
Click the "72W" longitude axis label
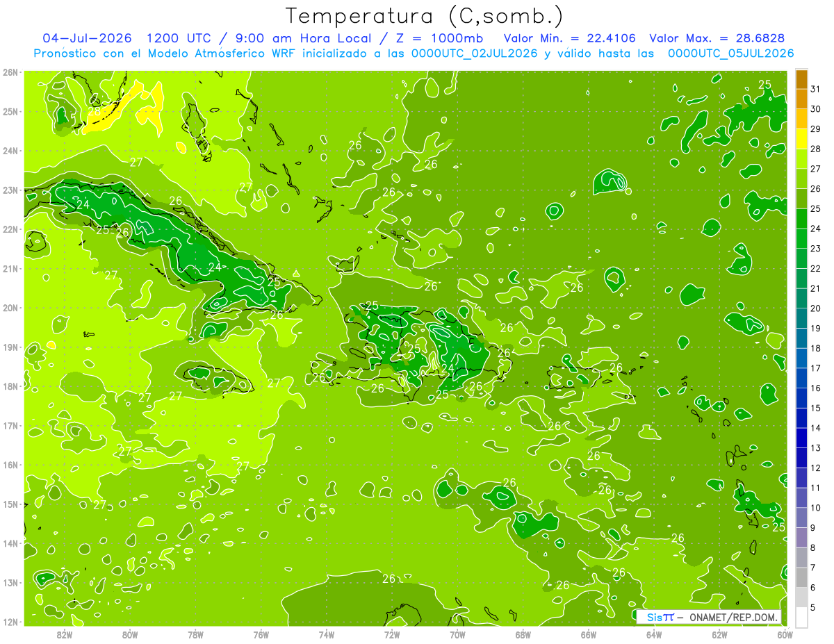(392, 634)
